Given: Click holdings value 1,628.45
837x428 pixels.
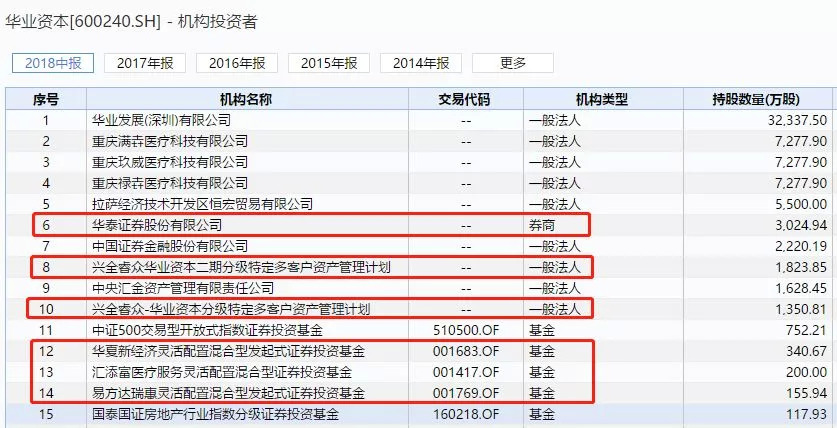Looking at the screenshot, I should (x=801, y=288).
